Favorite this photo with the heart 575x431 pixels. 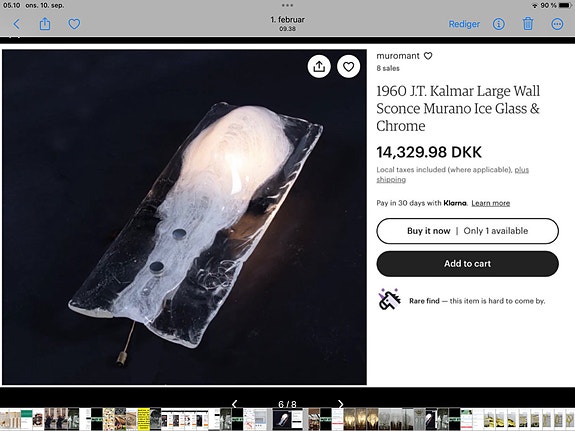(x=74, y=24)
